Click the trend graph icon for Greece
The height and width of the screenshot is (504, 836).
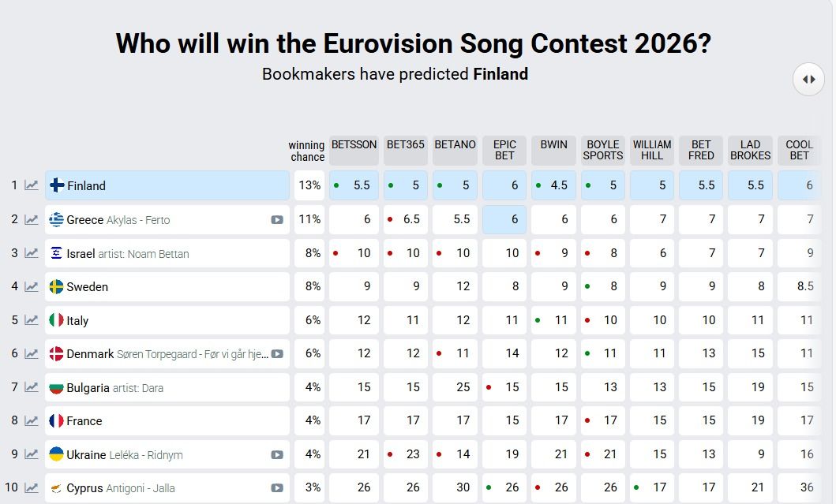coord(32,219)
